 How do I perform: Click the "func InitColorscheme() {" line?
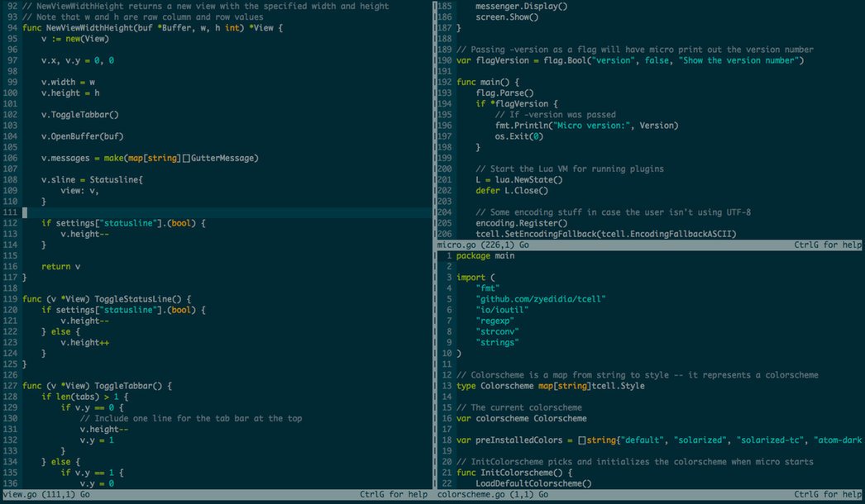coord(514,473)
